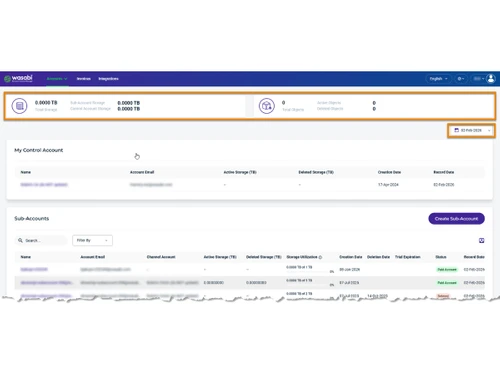Click the Total Storage icon
This screenshot has width=500, height=375.
20,106
